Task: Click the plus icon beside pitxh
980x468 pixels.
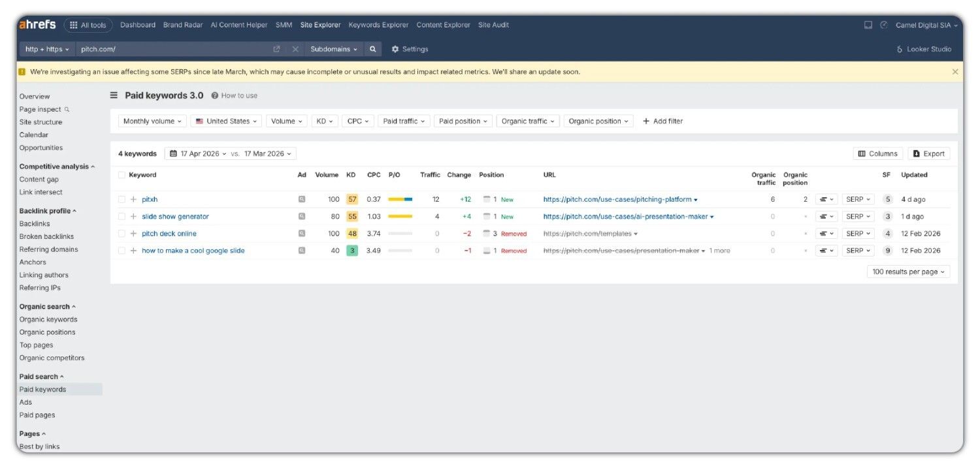Action: pyautogui.click(x=133, y=199)
